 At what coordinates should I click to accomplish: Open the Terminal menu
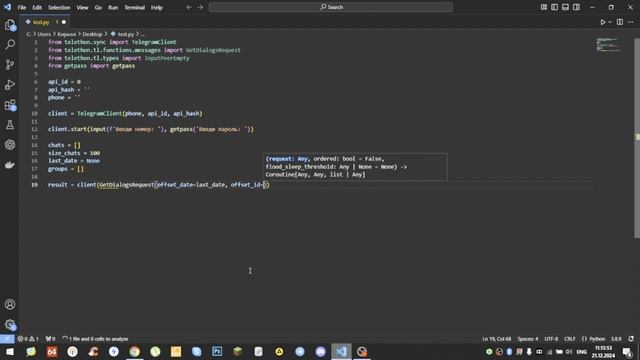coord(134,7)
